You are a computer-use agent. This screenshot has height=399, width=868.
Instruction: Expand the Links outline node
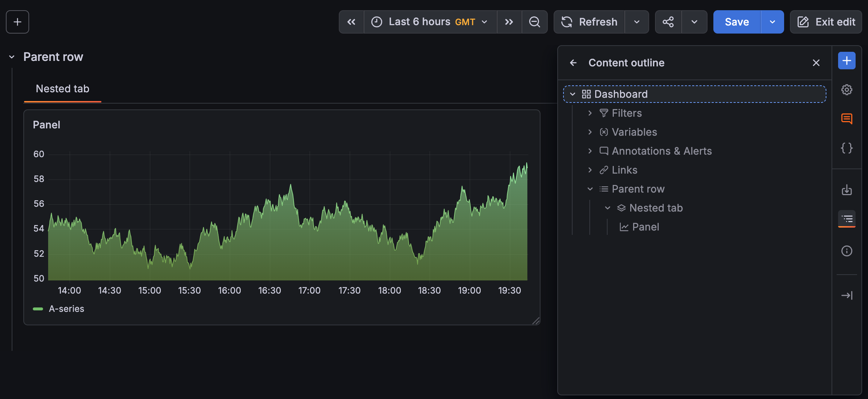[x=590, y=170]
